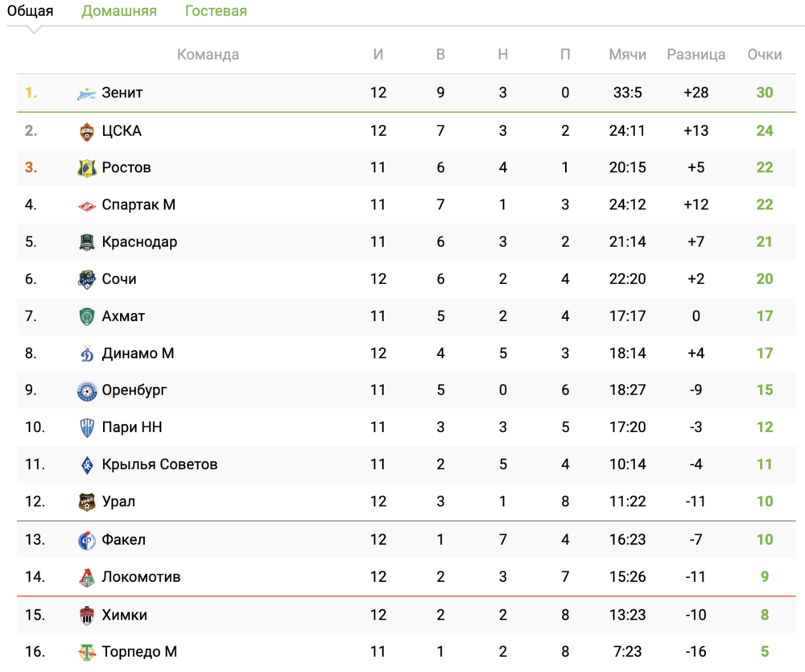Image resolution: width=805 pixels, height=672 pixels.
Task: Switch to the Гостевая tab
Action: point(216,11)
